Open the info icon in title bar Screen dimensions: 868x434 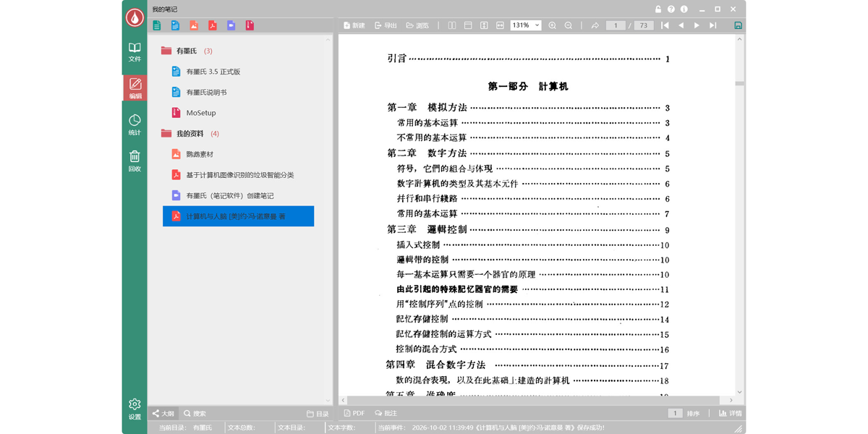click(x=684, y=9)
